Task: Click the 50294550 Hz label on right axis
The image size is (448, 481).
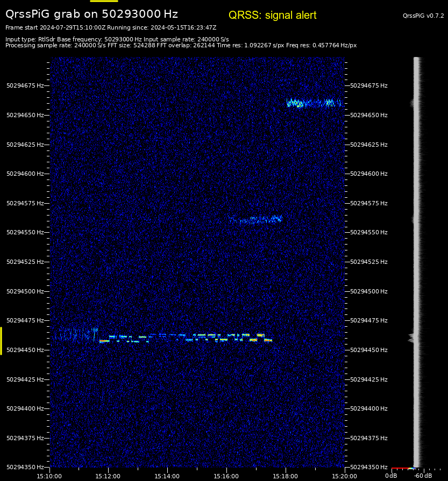Action: click(369, 232)
